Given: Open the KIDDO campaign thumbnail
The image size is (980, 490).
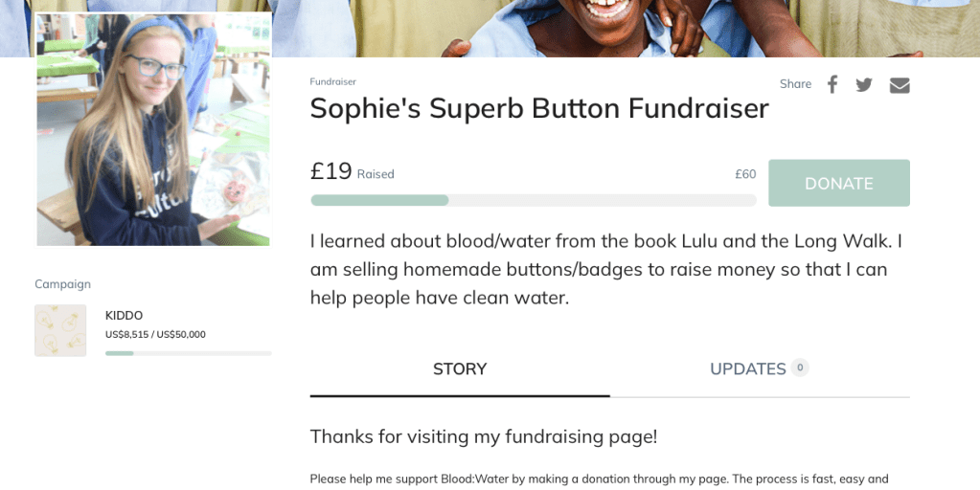Looking at the screenshot, I should pyautogui.click(x=60, y=330).
